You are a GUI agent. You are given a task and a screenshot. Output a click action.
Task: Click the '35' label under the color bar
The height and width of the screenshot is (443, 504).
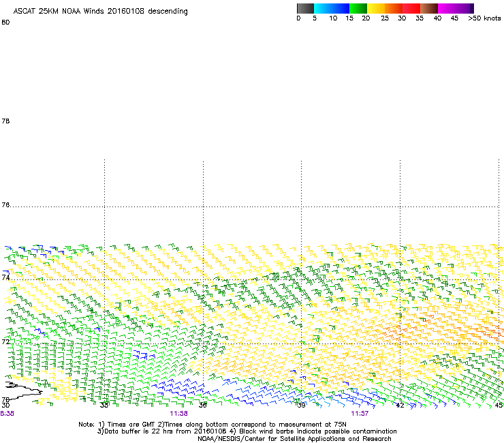coord(420,18)
